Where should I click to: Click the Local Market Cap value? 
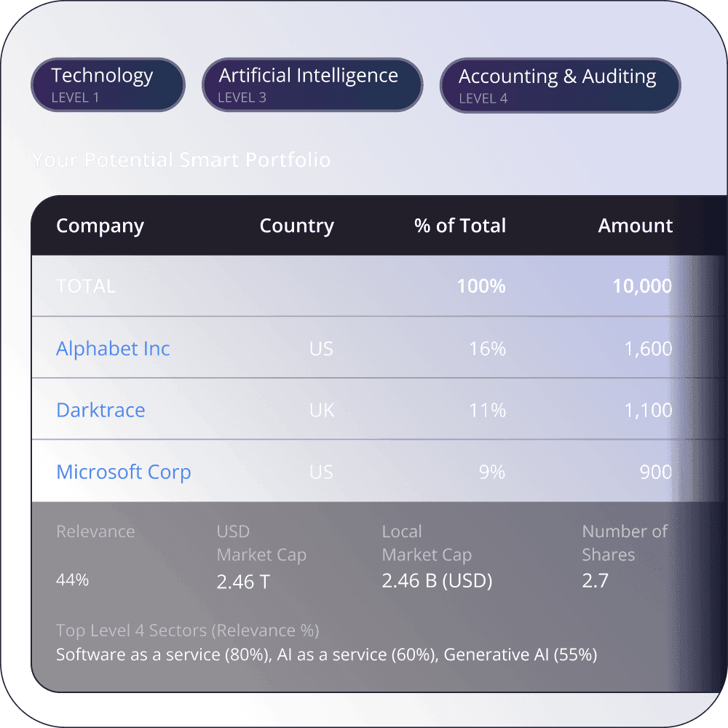tap(437, 581)
